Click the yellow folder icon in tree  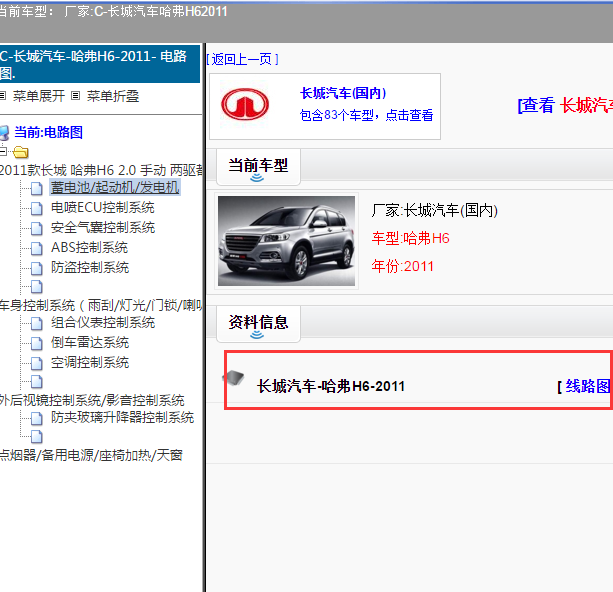pos(20,152)
